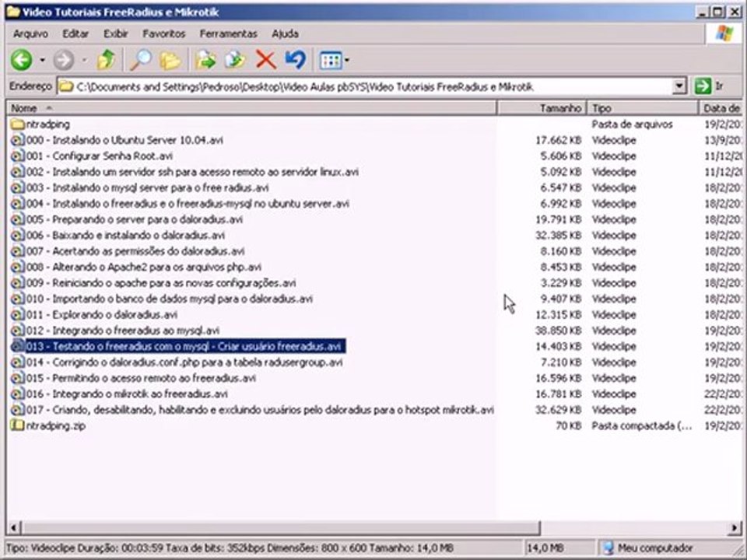Sort by Data de column header

click(720, 108)
